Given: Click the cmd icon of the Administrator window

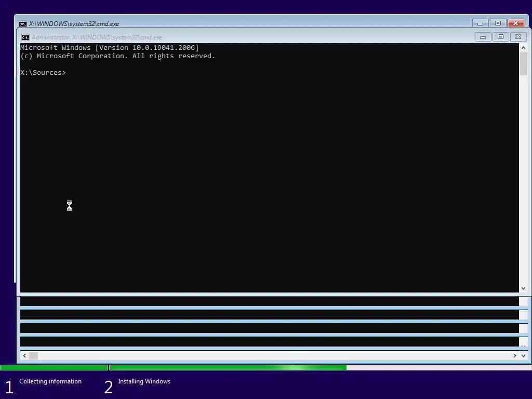Looking at the screenshot, I should point(25,37).
